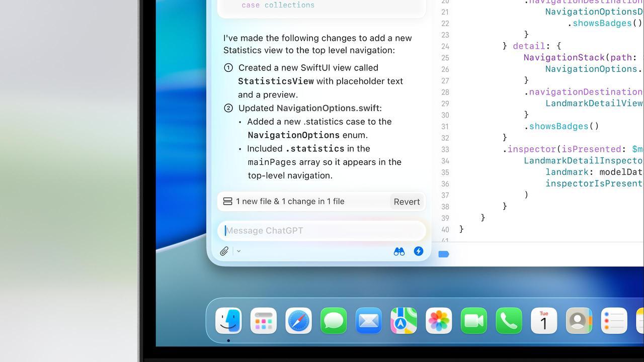
Task: Click "LandmarkDetailInspecto" on line 34
Action: [x=584, y=160]
